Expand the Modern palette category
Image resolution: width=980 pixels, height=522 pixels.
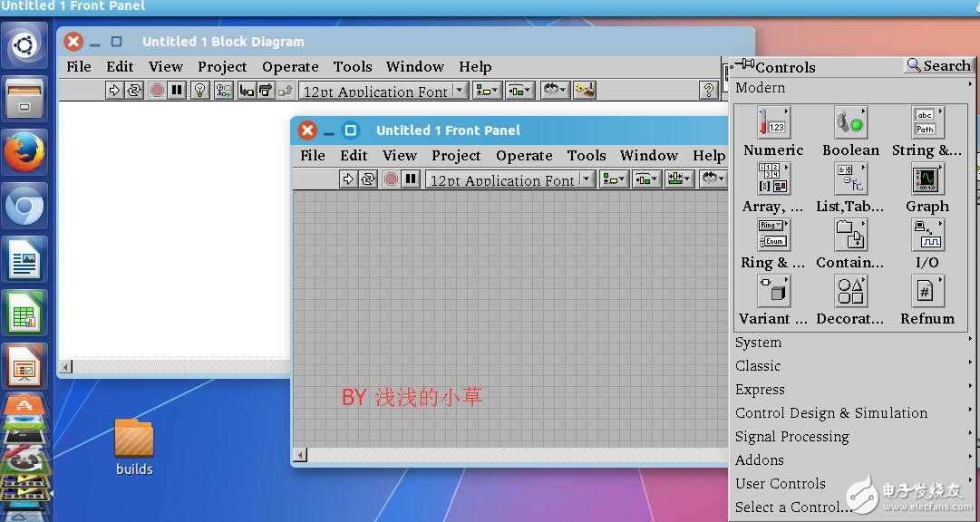click(853, 88)
